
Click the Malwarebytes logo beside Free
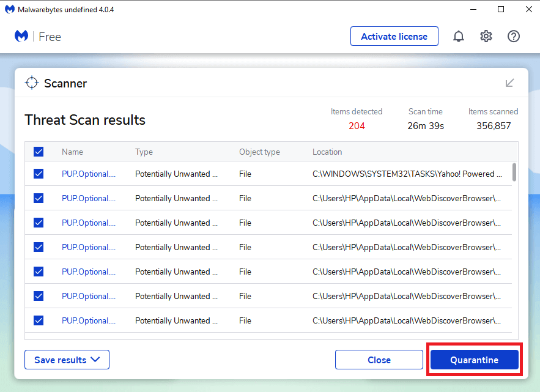click(21, 36)
